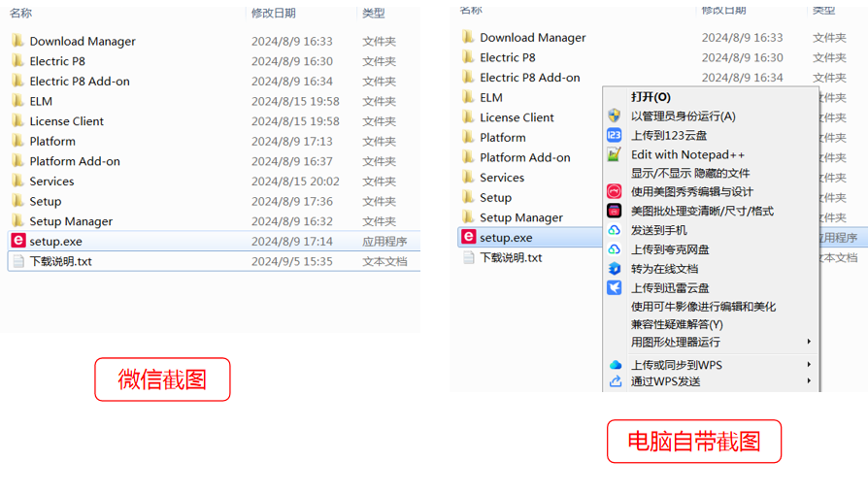This screenshot has height=494, width=868.
Task: Click the 123云盘 upload icon
Action: point(614,135)
